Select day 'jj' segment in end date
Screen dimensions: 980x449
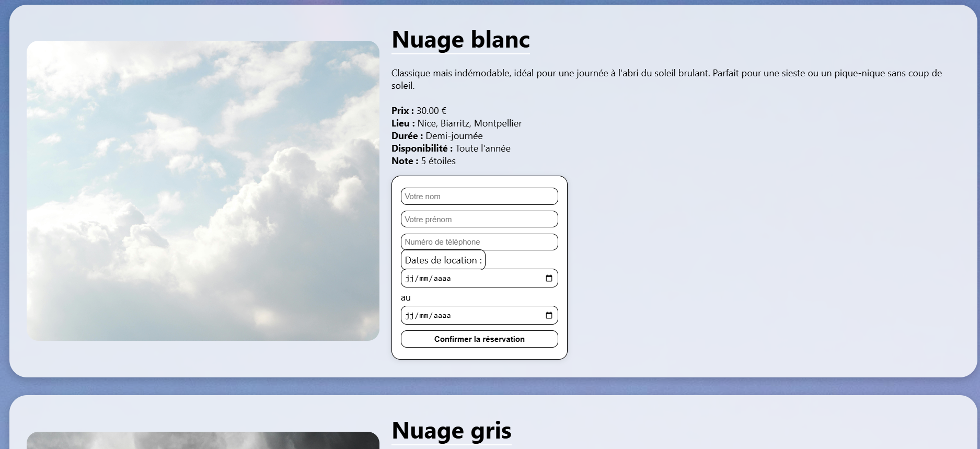point(409,316)
